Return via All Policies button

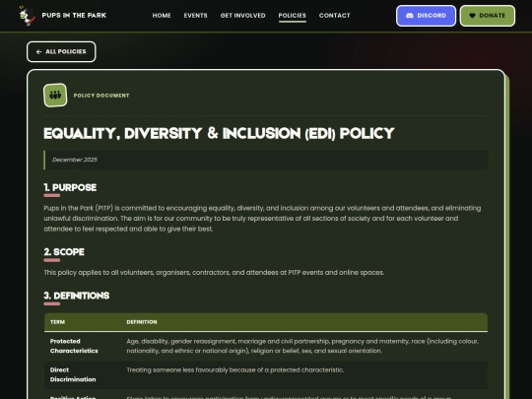61,51
